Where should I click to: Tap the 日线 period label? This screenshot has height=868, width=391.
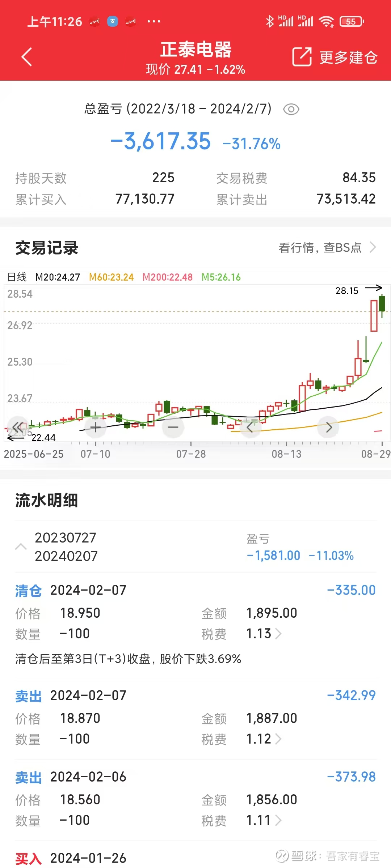click(x=17, y=277)
